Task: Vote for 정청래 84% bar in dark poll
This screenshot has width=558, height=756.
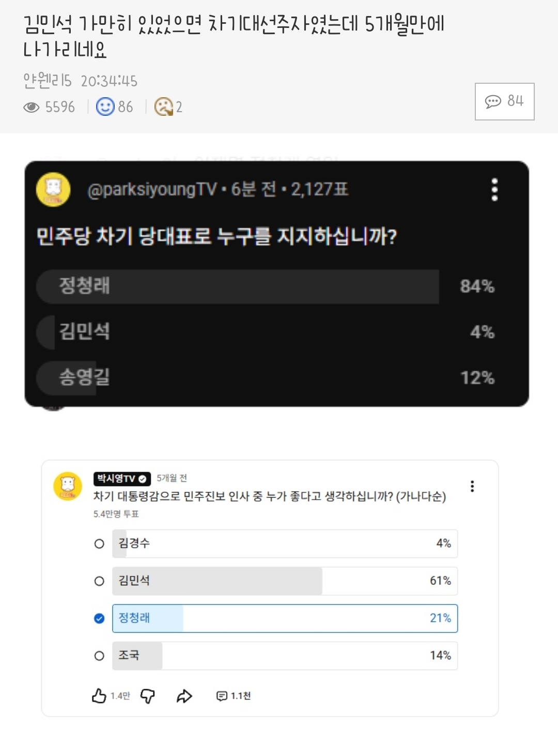Action: click(x=238, y=286)
